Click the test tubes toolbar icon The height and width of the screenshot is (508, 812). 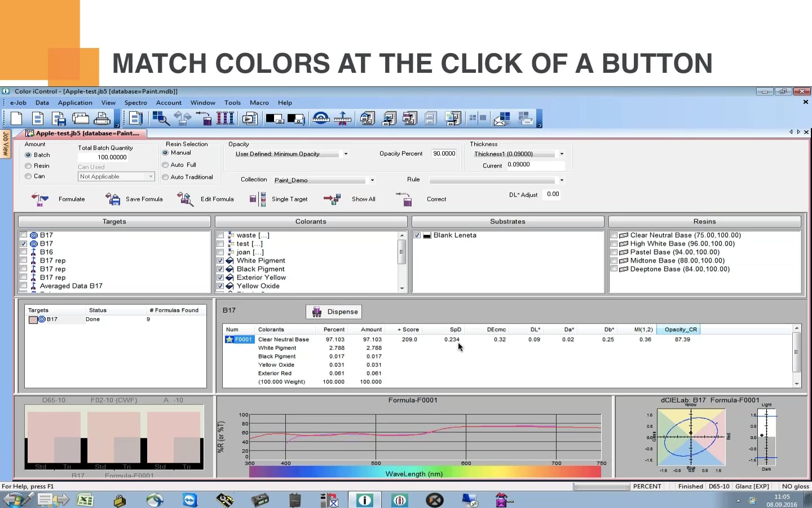click(x=225, y=119)
